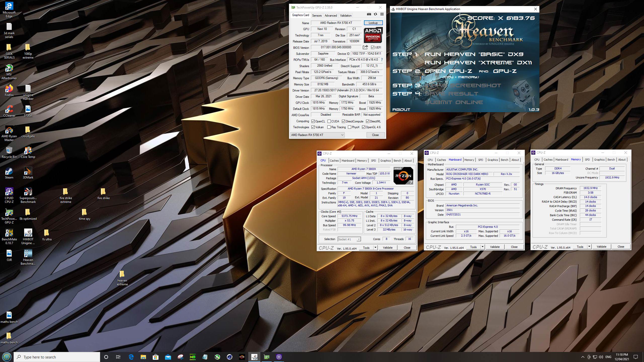This screenshot has height=362, width=644.
Task: Toggle the OpenCL checkbox
Action: [x=313, y=121]
